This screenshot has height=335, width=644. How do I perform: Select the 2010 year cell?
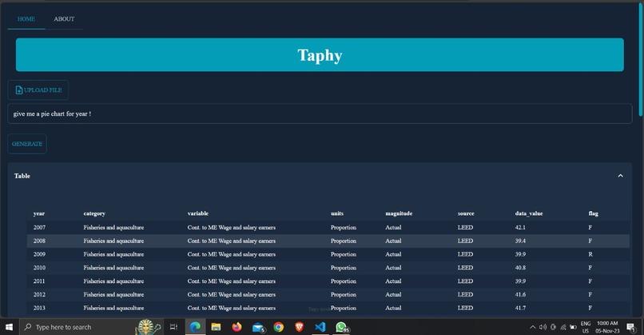tap(39, 268)
